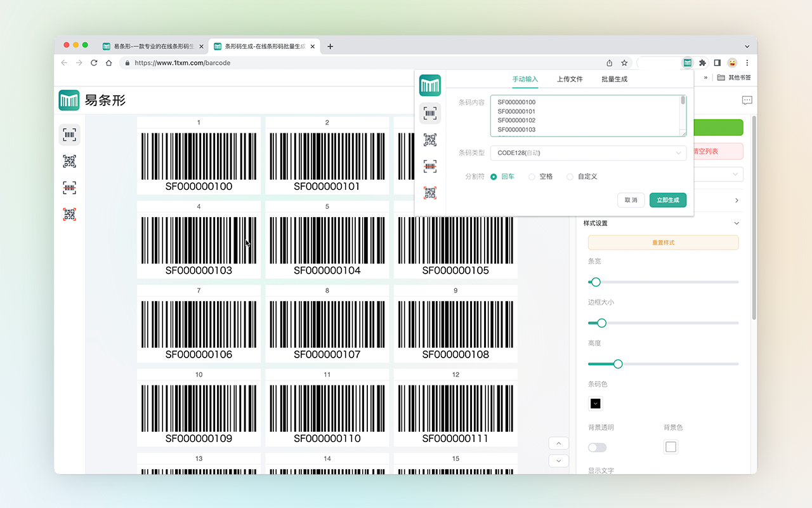Bookmark this page with the star icon

click(x=624, y=63)
